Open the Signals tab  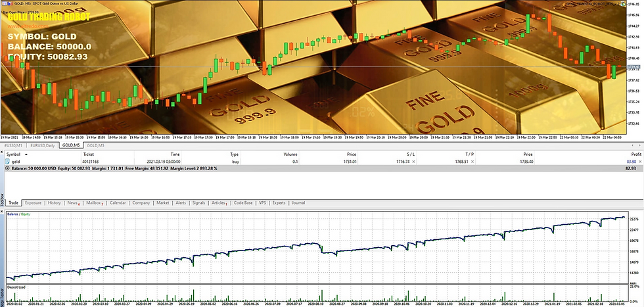(x=198, y=203)
